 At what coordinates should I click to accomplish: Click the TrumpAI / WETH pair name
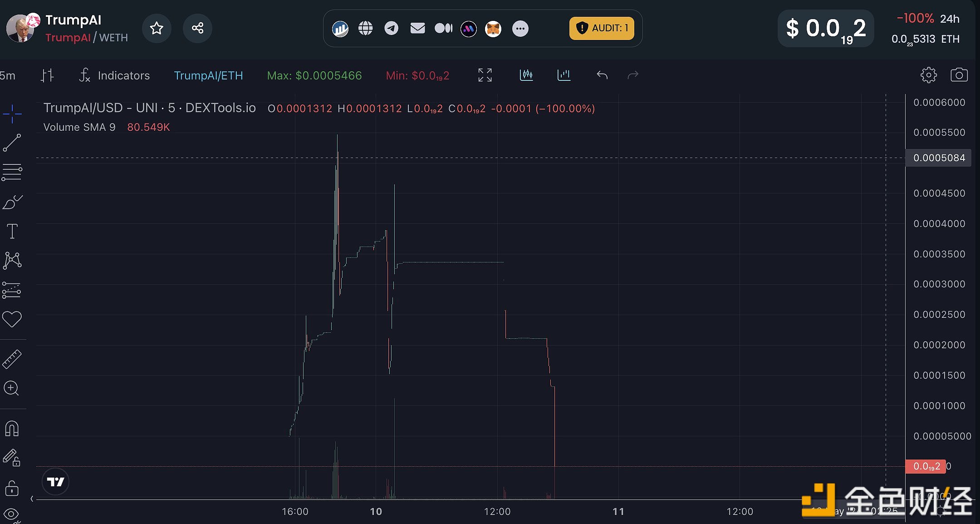86,38
